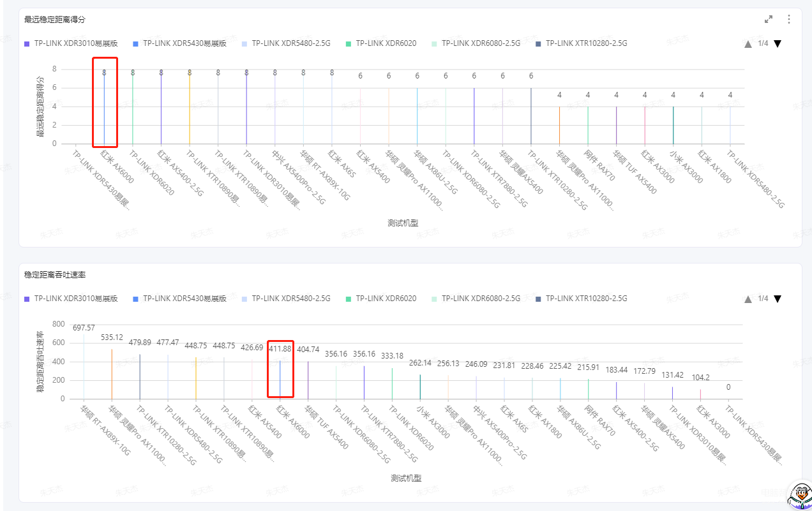Click the 172.79 value label in throughput chart
This screenshot has height=511, width=812.
pos(645,371)
